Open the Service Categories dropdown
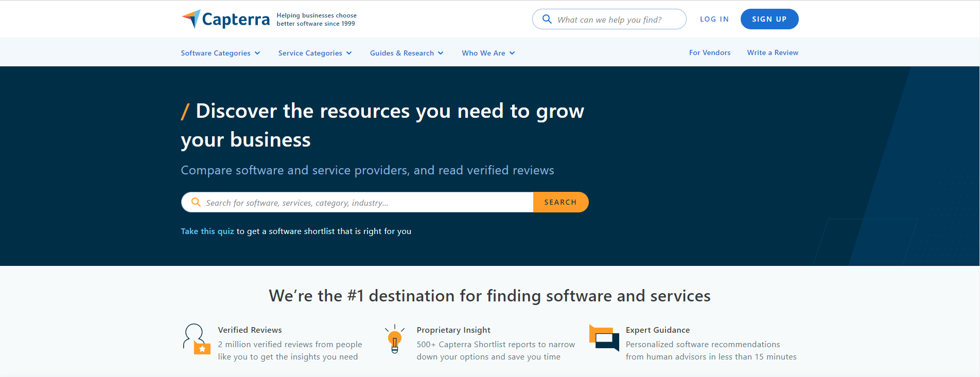The width and height of the screenshot is (980, 377). pyautogui.click(x=314, y=53)
